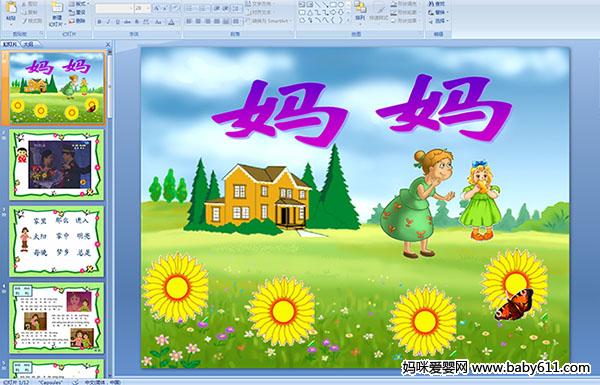Screen dimensions: 600x385
Task: Select the oval shape in shapes gallery
Action: tap(341, 5)
